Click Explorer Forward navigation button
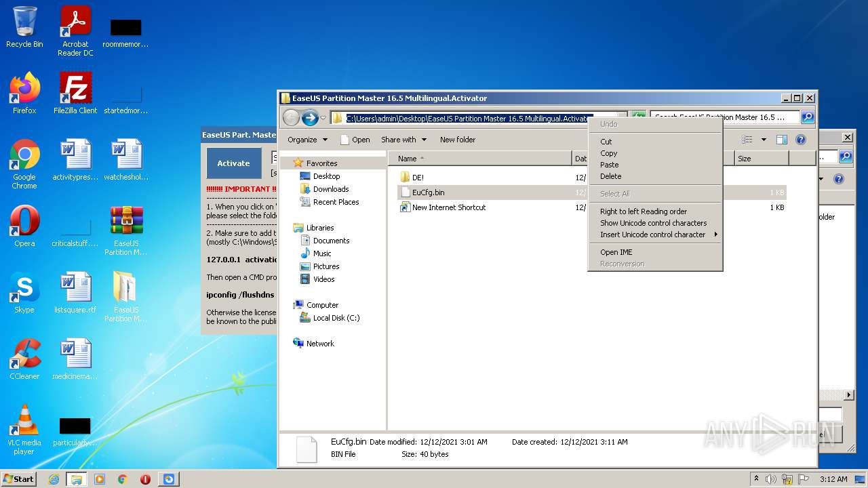868x488 pixels. coord(310,118)
